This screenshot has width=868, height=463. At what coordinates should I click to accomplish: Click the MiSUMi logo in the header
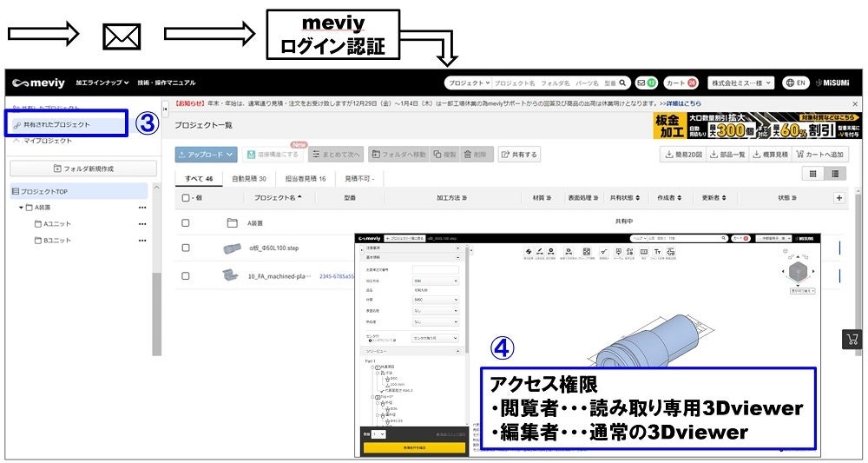click(832, 83)
